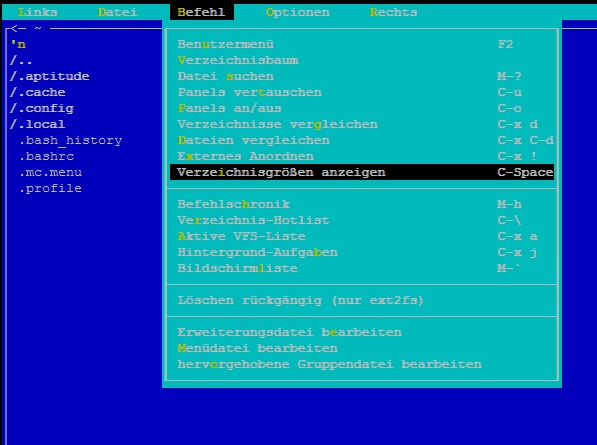Open Befehlschronik
The height and width of the screenshot is (445, 597).
click(x=362, y=204)
